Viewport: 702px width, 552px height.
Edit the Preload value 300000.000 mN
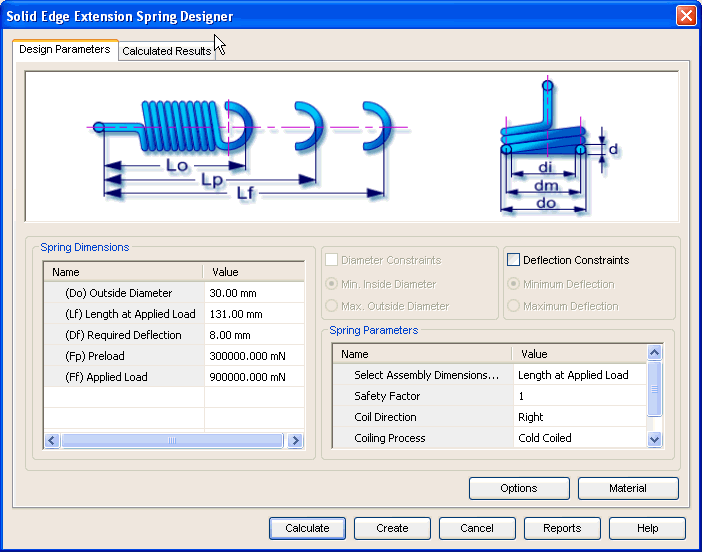point(254,356)
